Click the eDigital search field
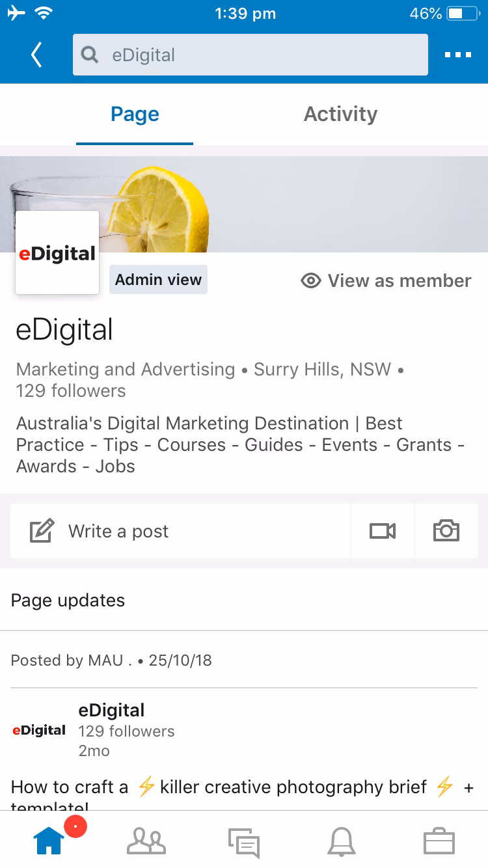488x868 pixels. (x=260, y=55)
